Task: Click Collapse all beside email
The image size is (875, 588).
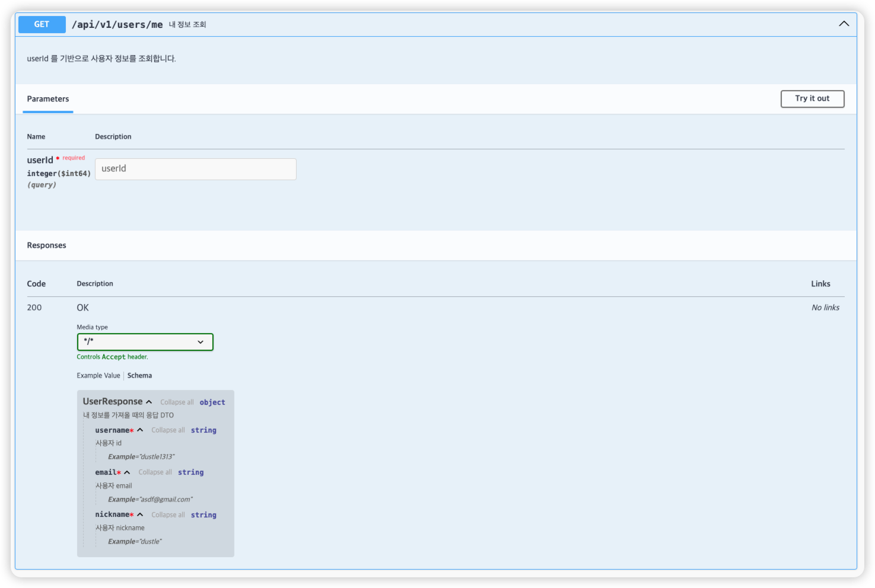Action: tap(155, 472)
